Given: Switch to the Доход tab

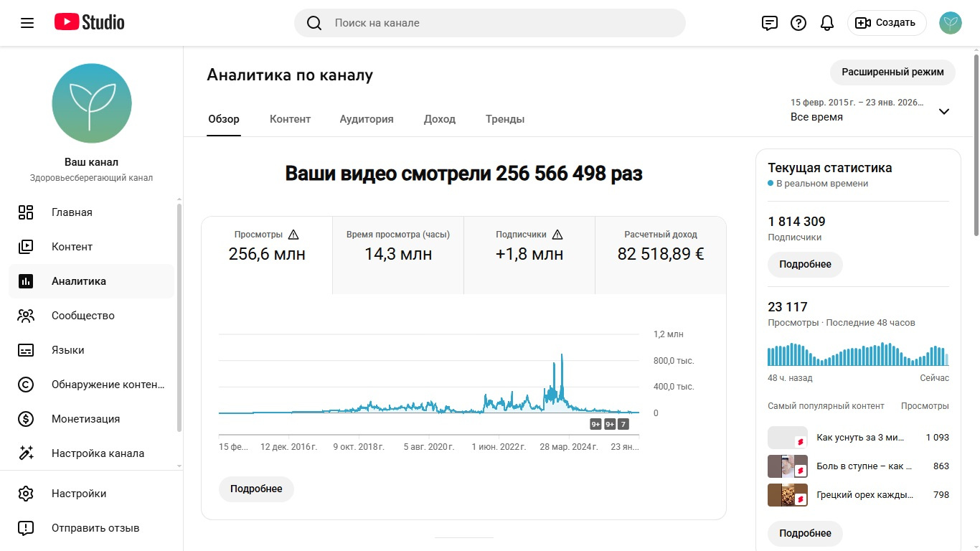Looking at the screenshot, I should [x=440, y=119].
